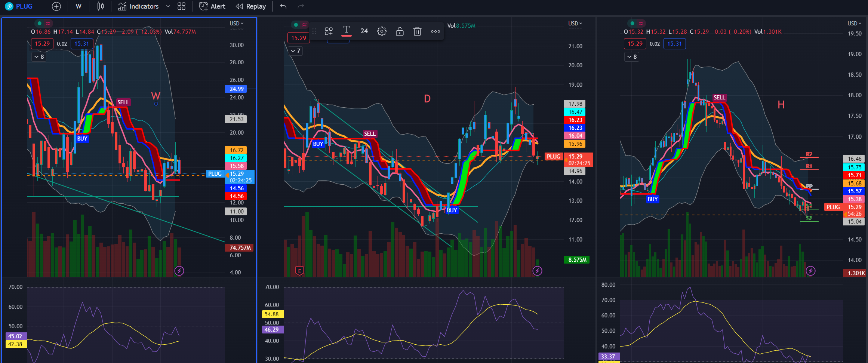Create an Alert from the toolbar
Screen dimensions: 868x363
[212, 6]
